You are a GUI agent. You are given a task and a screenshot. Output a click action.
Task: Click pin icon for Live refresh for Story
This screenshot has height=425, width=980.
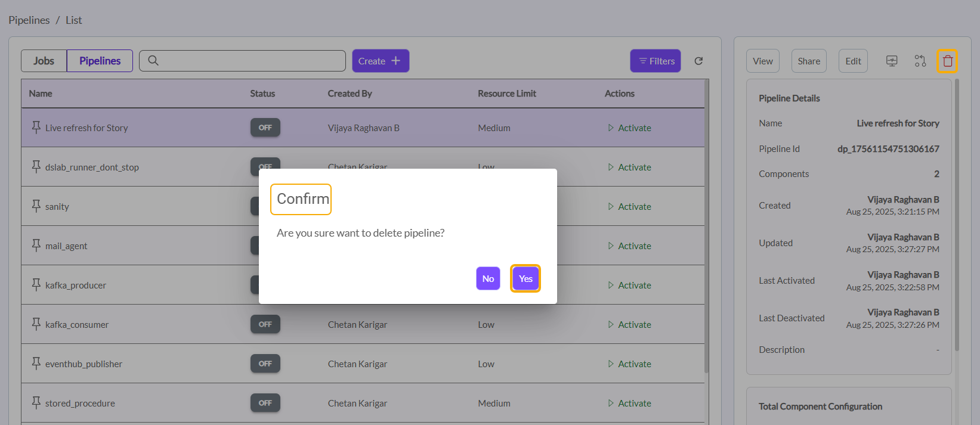point(36,127)
